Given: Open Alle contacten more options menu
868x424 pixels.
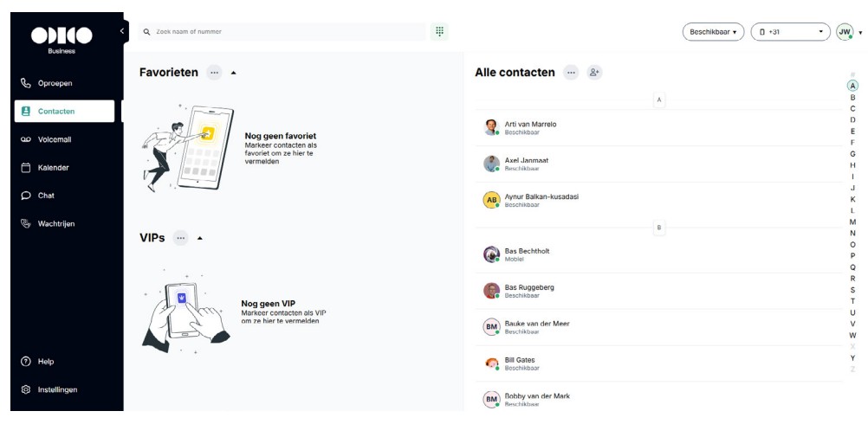Looking at the screenshot, I should point(571,73).
